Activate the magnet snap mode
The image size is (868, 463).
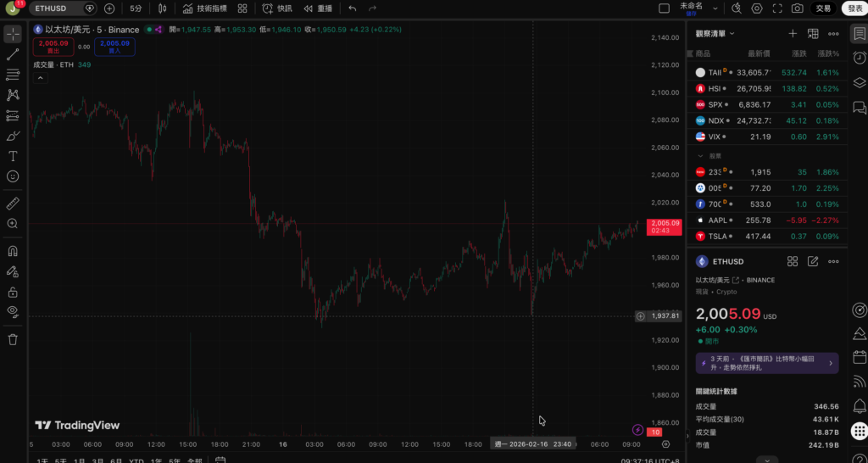(13, 251)
